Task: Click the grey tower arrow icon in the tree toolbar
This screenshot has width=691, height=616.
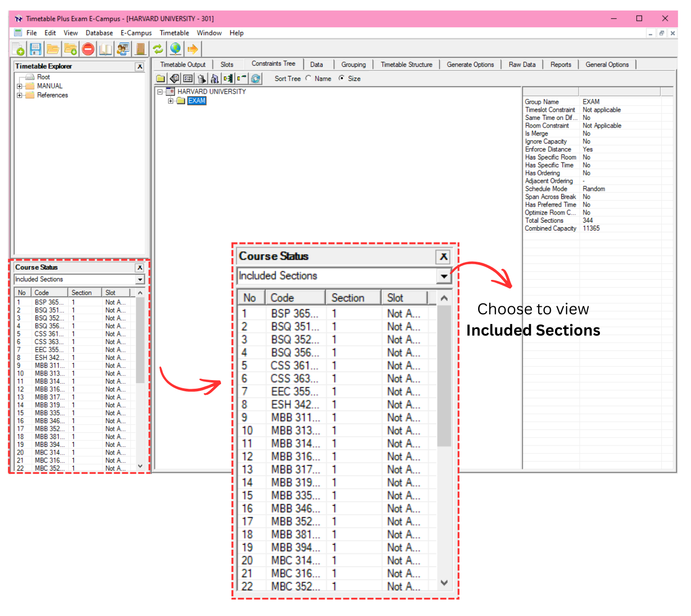Action: click(201, 78)
